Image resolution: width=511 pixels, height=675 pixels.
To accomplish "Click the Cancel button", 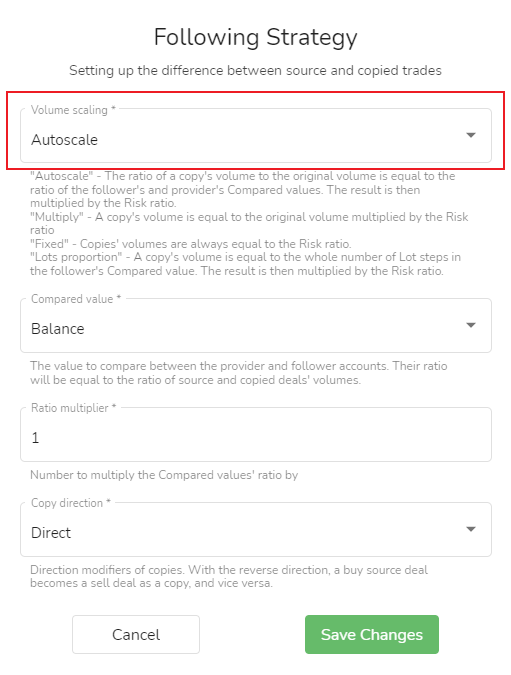I will pyautogui.click(x=136, y=635).
